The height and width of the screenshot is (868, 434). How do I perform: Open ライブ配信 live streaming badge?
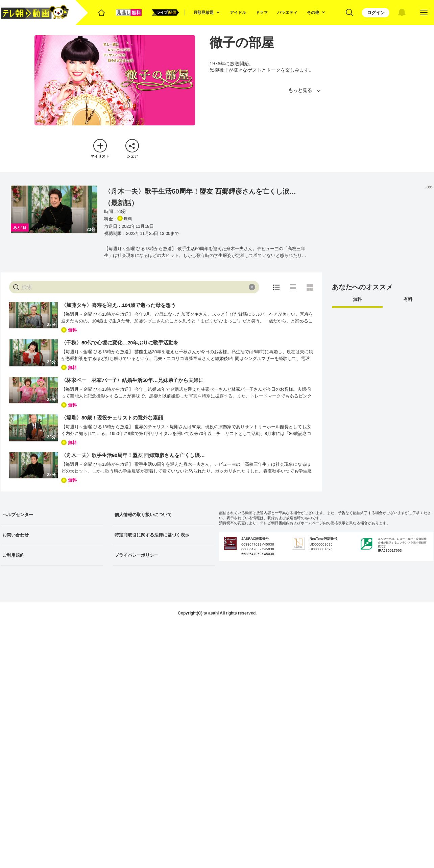pyautogui.click(x=165, y=13)
